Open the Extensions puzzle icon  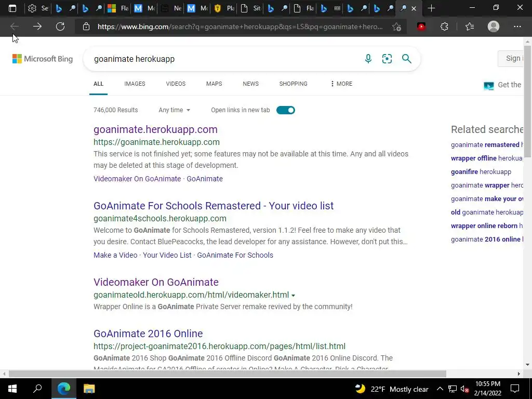(445, 26)
